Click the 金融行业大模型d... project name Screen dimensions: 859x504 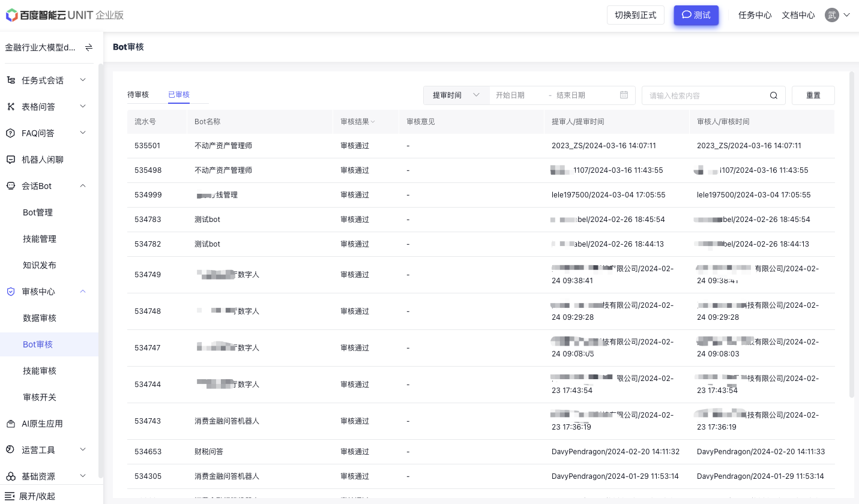[x=40, y=47]
